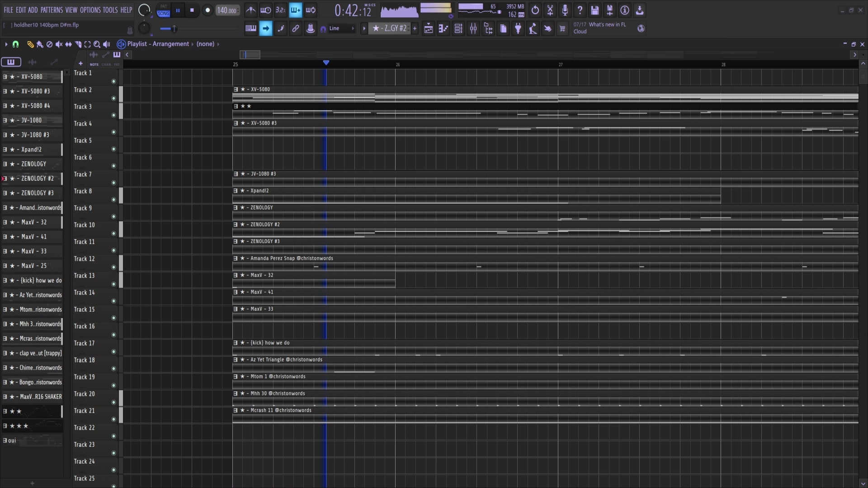Viewport: 868px width, 488px height.
Task: Select the mute tool in playlist toolbar
Action: coord(59,44)
